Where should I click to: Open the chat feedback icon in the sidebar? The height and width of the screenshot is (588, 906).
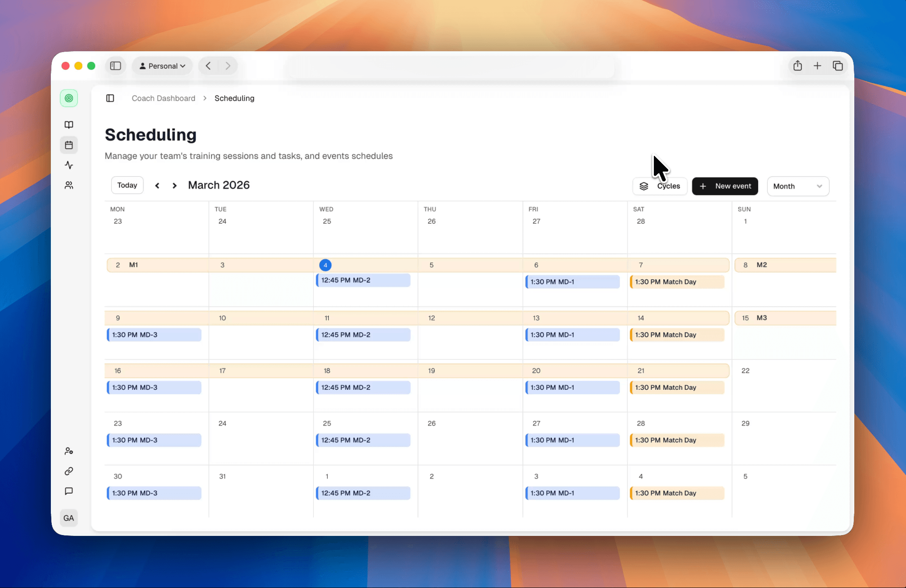[69, 491]
